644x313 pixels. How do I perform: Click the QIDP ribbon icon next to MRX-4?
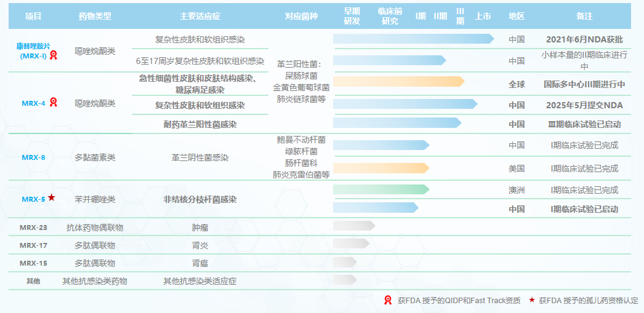click(x=54, y=102)
